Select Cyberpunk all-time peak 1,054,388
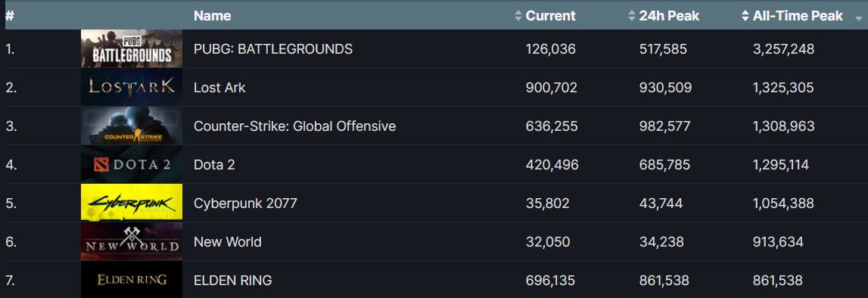868x298 pixels. pos(783,203)
